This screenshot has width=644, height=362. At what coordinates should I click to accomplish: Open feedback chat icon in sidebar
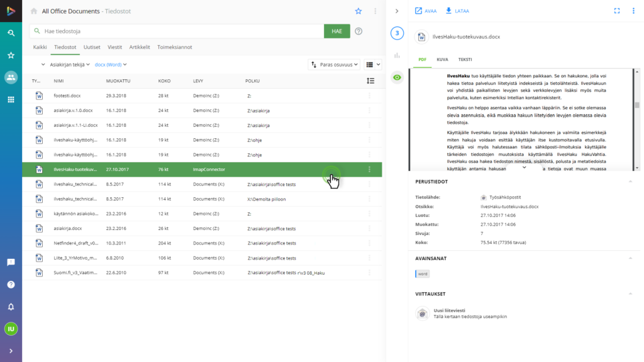[11, 262]
